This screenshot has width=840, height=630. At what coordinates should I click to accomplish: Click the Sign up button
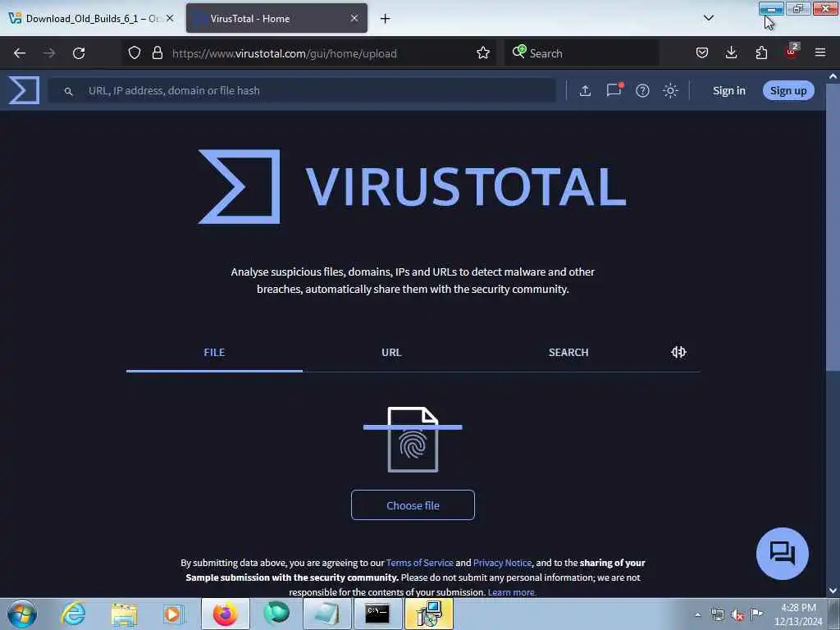pyautogui.click(x=788, y=90)
